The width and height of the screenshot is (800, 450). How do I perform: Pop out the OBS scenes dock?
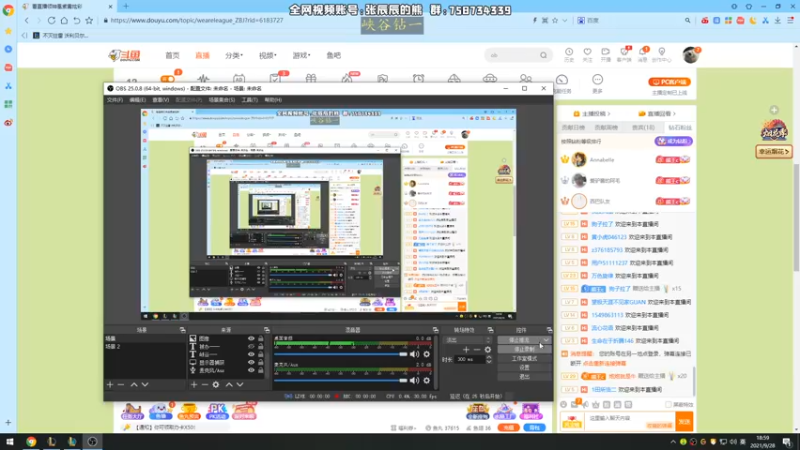coord(182,330)
